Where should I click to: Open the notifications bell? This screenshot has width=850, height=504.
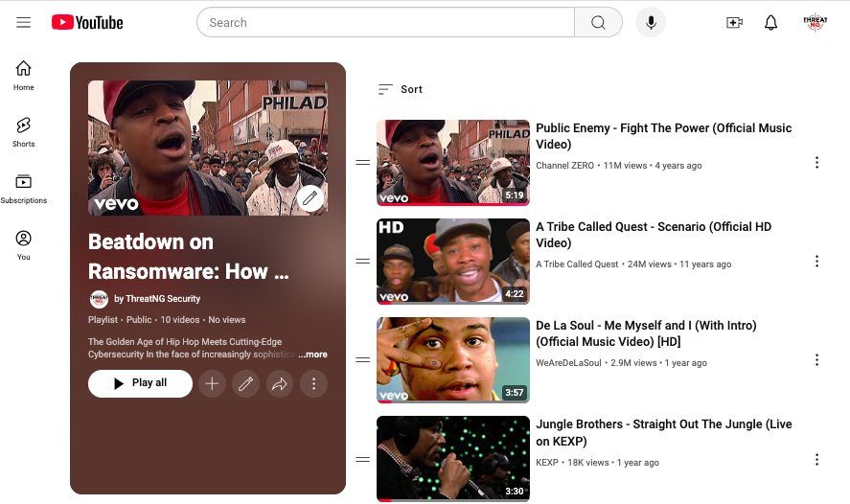point(770,22)
